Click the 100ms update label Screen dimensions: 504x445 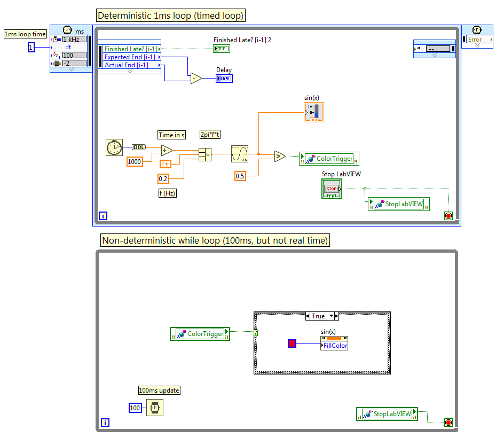coord(159,391)
